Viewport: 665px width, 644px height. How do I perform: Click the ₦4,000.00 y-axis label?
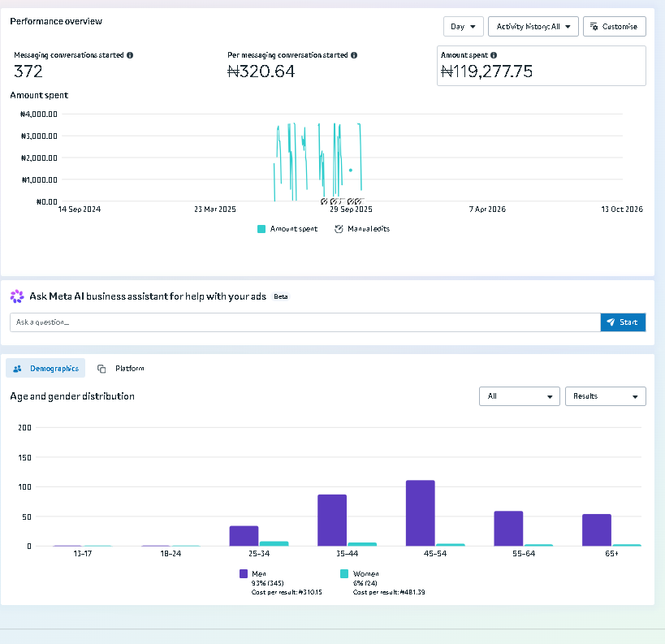pos(39,115)
